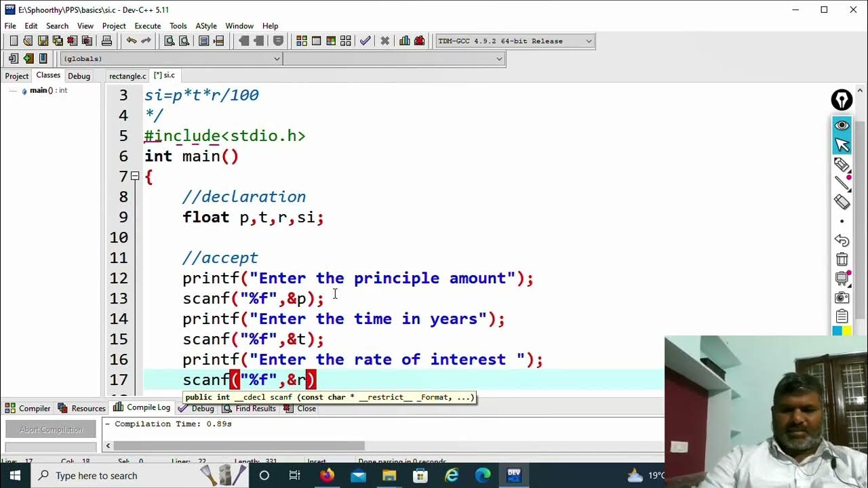
Task: Redo the edit via toolbar
Action: (x=146, y=41)
